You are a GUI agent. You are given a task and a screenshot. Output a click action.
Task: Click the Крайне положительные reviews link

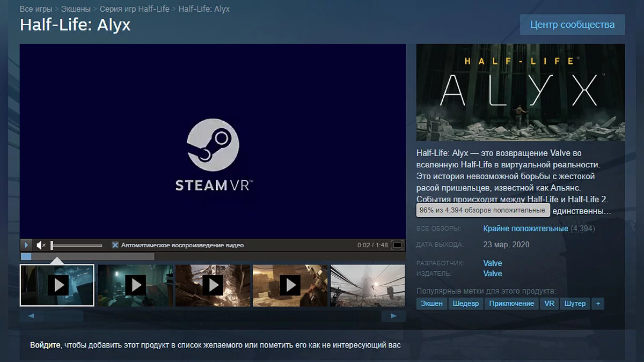tap(525, 228)
